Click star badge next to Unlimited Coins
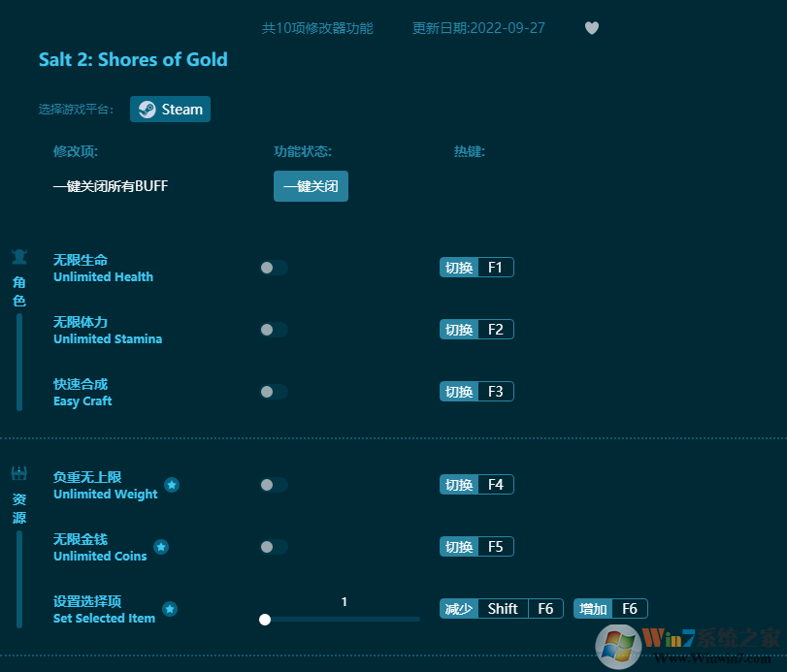 point(161,547)
